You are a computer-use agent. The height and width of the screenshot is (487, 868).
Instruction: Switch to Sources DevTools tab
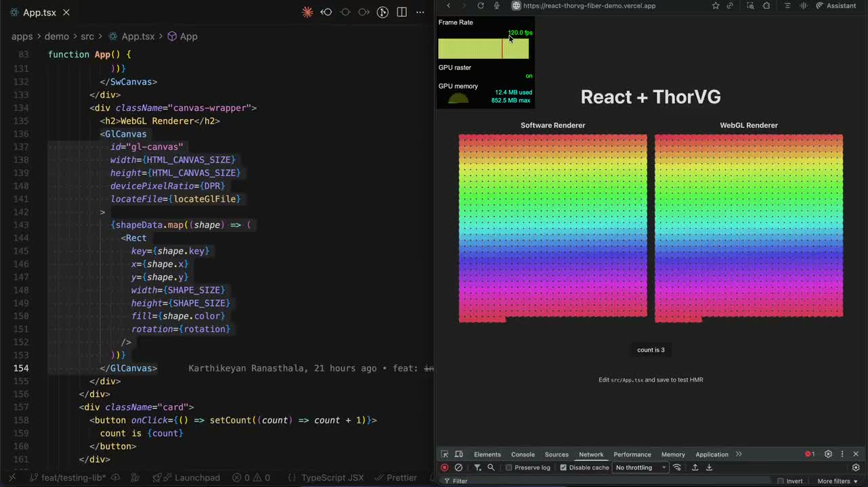pyautogui.click(x=557, y=455)
